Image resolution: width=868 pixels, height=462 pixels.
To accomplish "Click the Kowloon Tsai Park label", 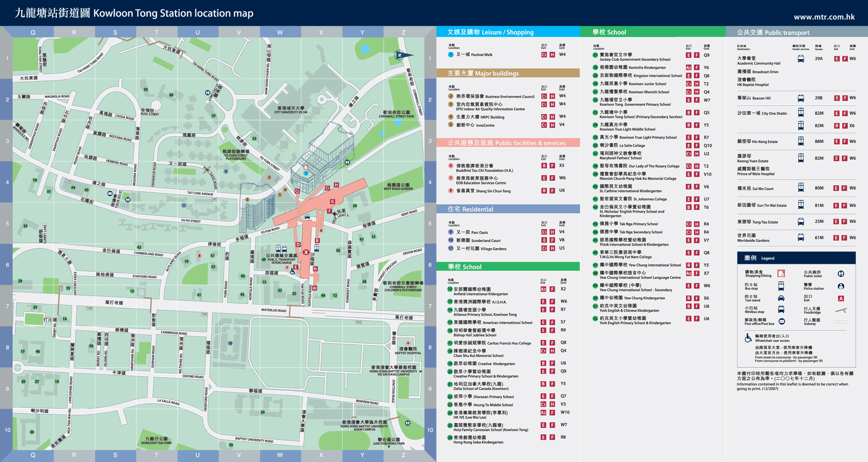I will (x=156, y=440).
